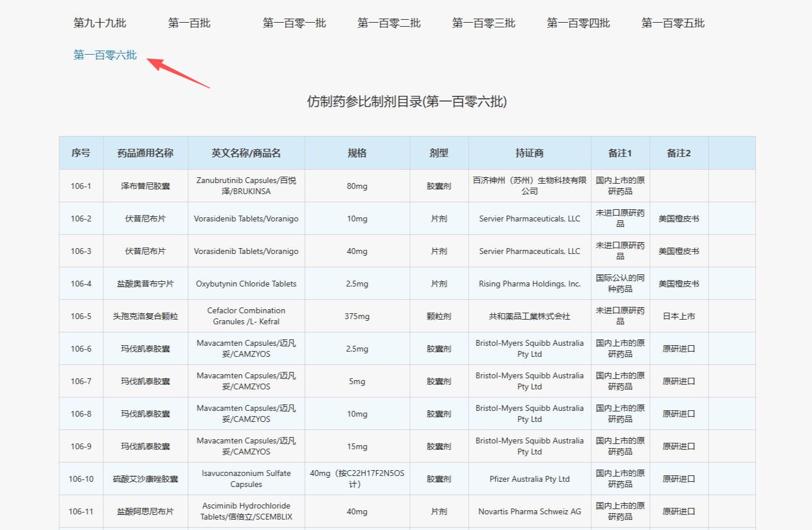The width and height of the screenshot is (812, 530).
Task: Click the 80mg specification cell
Action: click(x=357, y=186)
